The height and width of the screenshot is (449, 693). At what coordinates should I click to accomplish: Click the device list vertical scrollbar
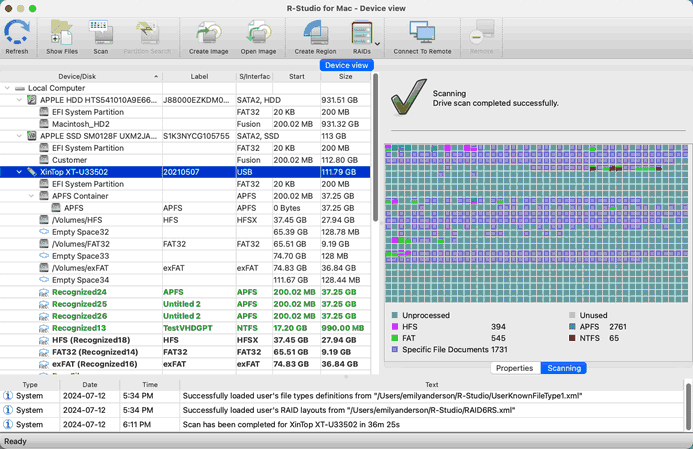(x=376, y=148)
